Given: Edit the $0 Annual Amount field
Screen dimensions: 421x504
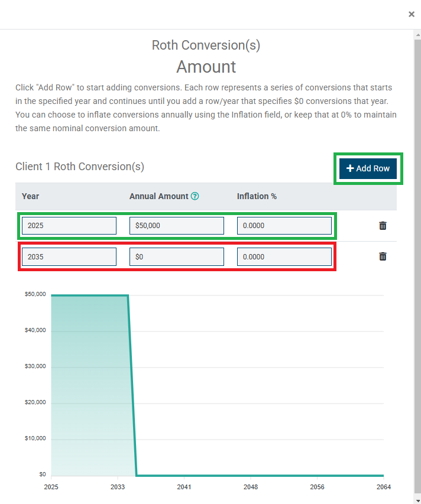Looking at the screenshot, I should [x=177, y=256].
